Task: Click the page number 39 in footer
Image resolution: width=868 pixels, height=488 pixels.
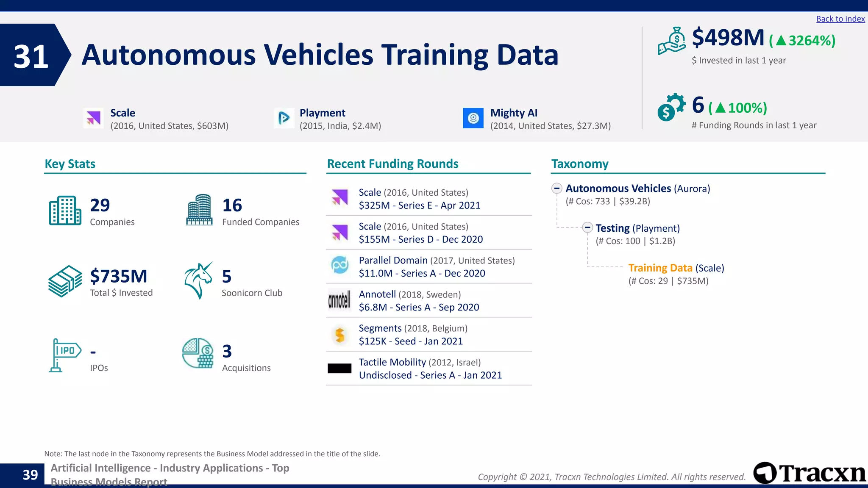Action: [x=30, y=475]
